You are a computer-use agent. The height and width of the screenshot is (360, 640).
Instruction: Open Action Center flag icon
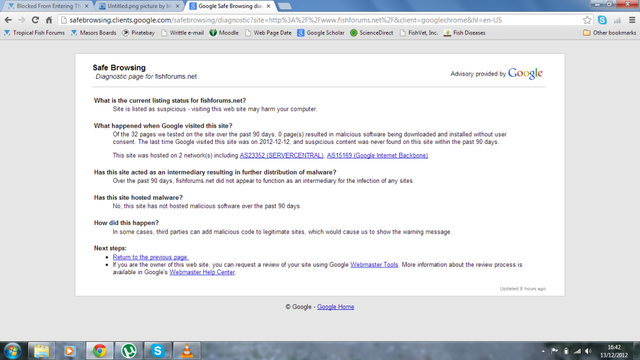554,351
